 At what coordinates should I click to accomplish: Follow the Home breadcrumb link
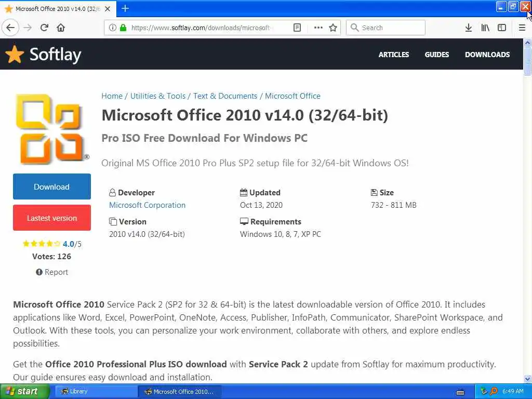pos(112,96)
